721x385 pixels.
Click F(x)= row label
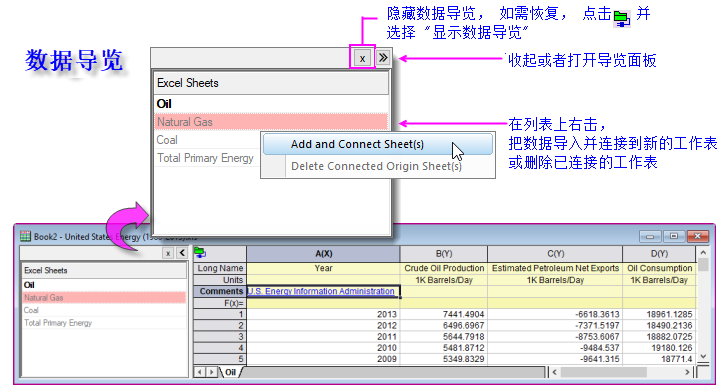point(220,303)
